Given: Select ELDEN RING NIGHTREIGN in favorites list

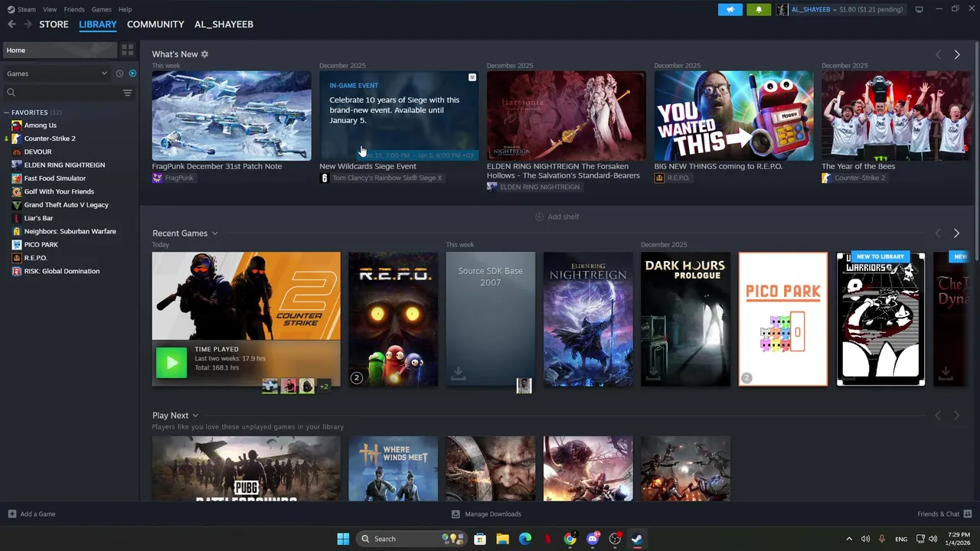Looking at the screenshot, I should click(64, 165).
